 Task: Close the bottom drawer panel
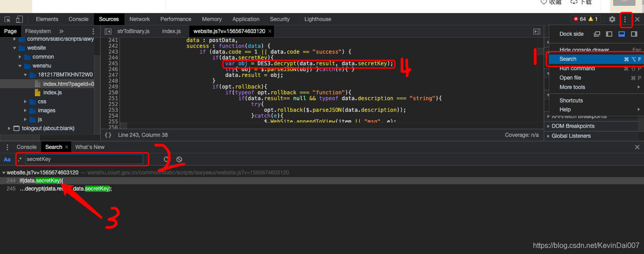(637, 147)
